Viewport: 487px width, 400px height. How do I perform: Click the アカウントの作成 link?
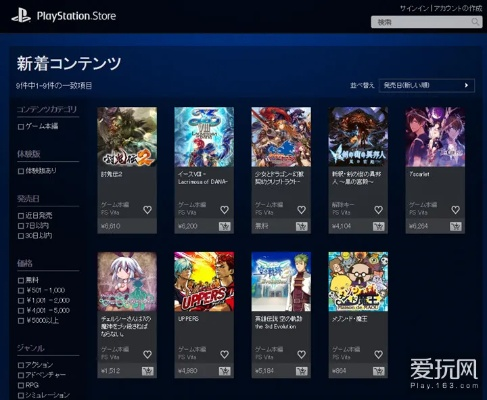coord(458,8)
